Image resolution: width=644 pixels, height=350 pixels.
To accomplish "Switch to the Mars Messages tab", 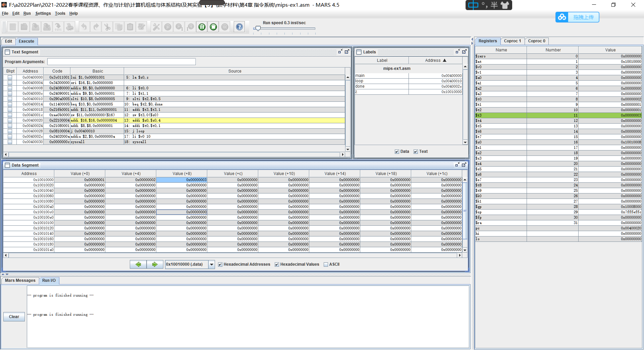I will point(20,280).
